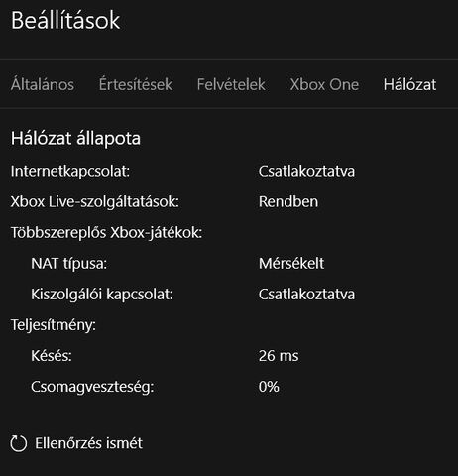Select the Felvételek tab
The image size is (458, 476).
pyautogui.click(x=231, y=84)
